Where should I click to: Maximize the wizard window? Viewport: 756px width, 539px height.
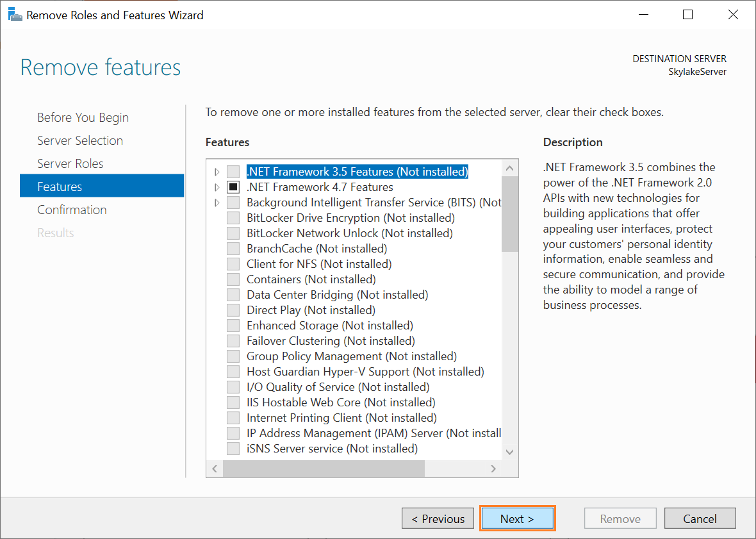point(688,15)
